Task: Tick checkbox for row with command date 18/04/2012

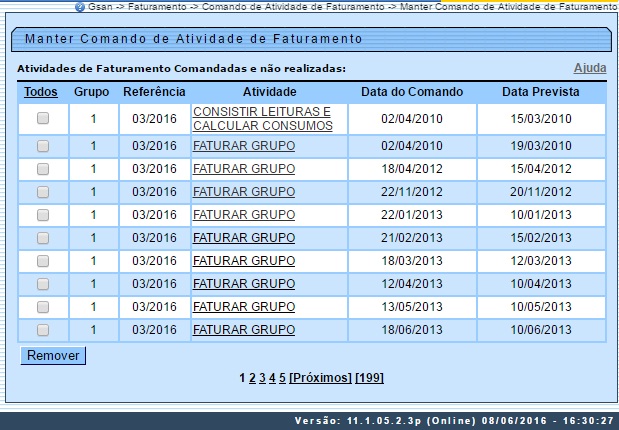Action: point(43,169)
